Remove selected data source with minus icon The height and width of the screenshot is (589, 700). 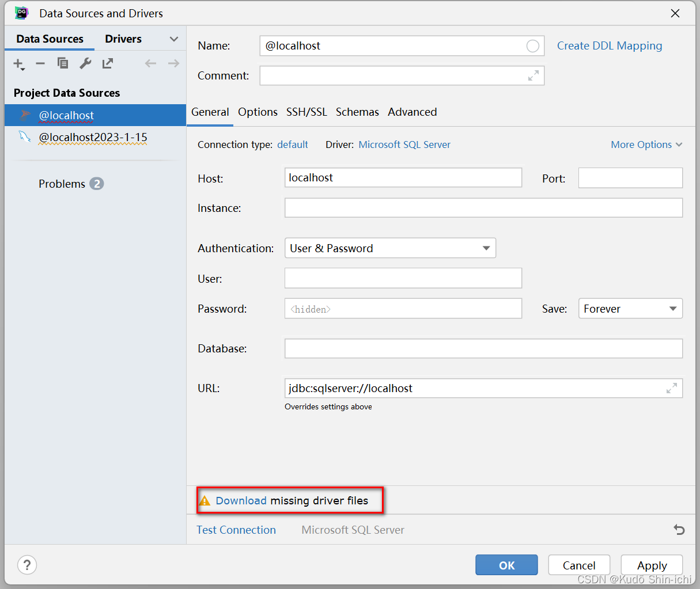(40, 63)
